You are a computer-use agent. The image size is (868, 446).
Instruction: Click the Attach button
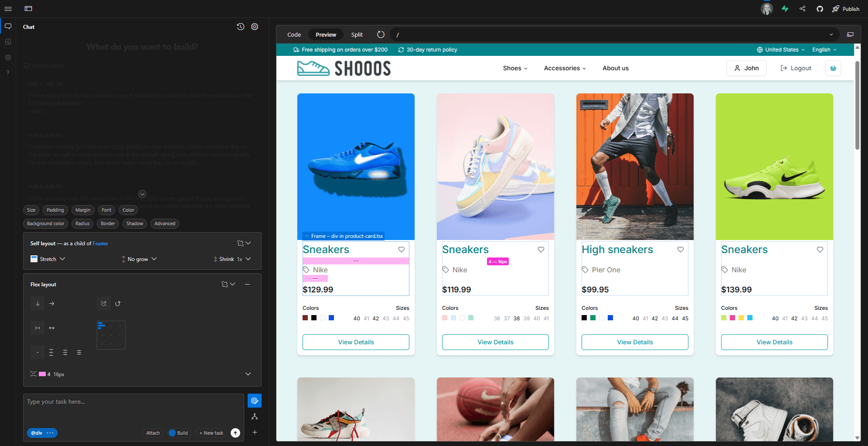153,433
